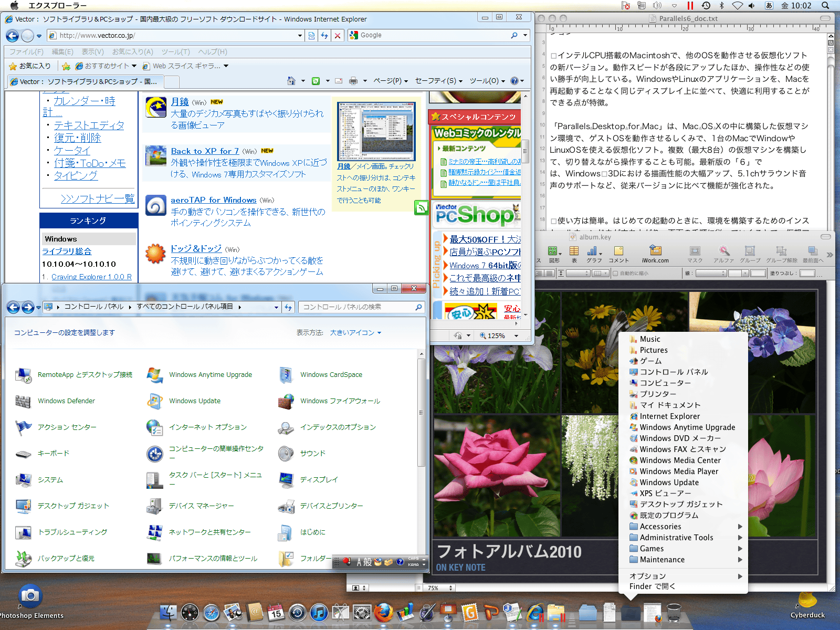Click the Firefox icon in the Dock

coord(384,612)
